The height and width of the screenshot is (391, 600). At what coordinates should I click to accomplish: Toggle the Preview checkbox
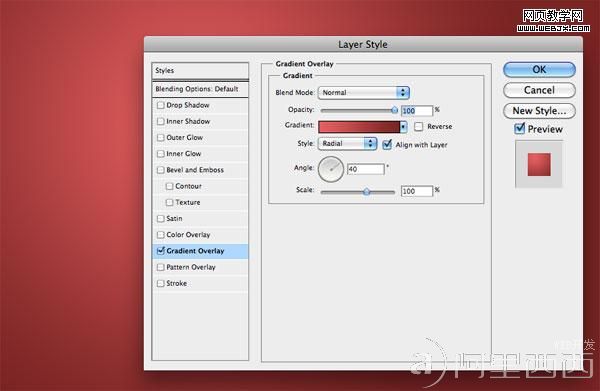point(520,129)
